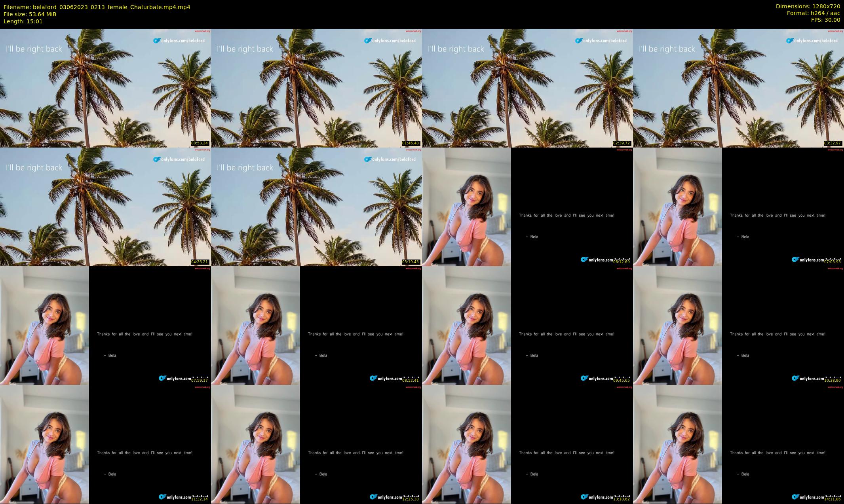Viewport: 844px width, 504px height.
Task: Click the 'File size: 53.64 MiB' text
Action: (30, 14)
